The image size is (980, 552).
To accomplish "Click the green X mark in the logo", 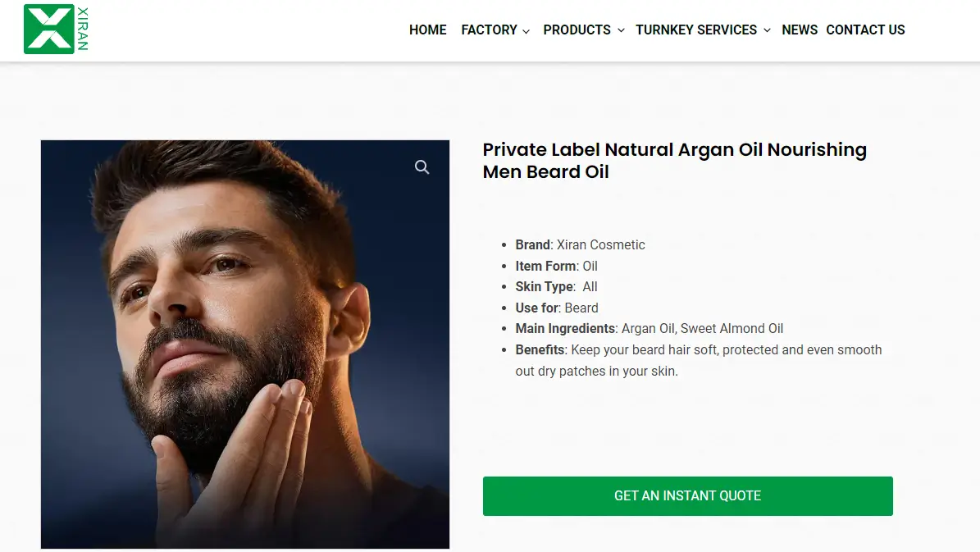I will [47, 29].
